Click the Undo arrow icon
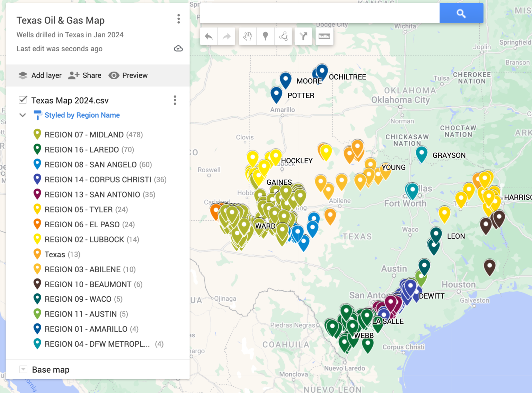The width and height of the screenshot is (532, 393). coord(209,36)
